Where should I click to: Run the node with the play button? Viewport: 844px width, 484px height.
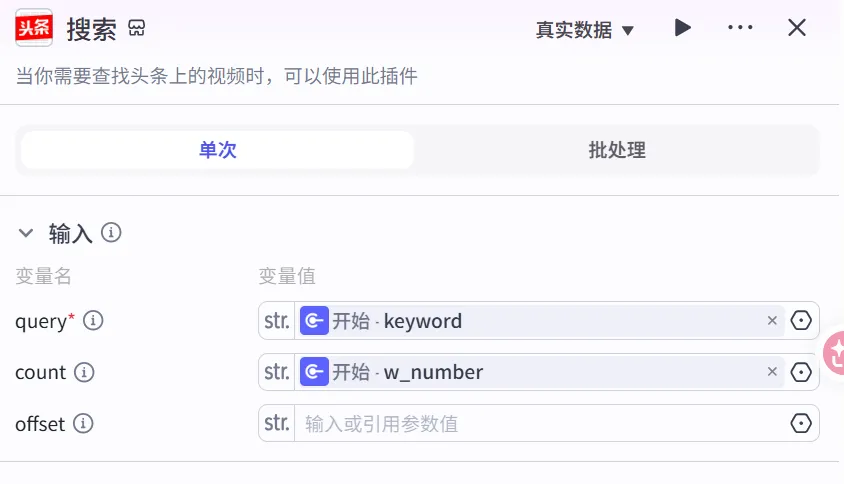(x=682, y=28)
